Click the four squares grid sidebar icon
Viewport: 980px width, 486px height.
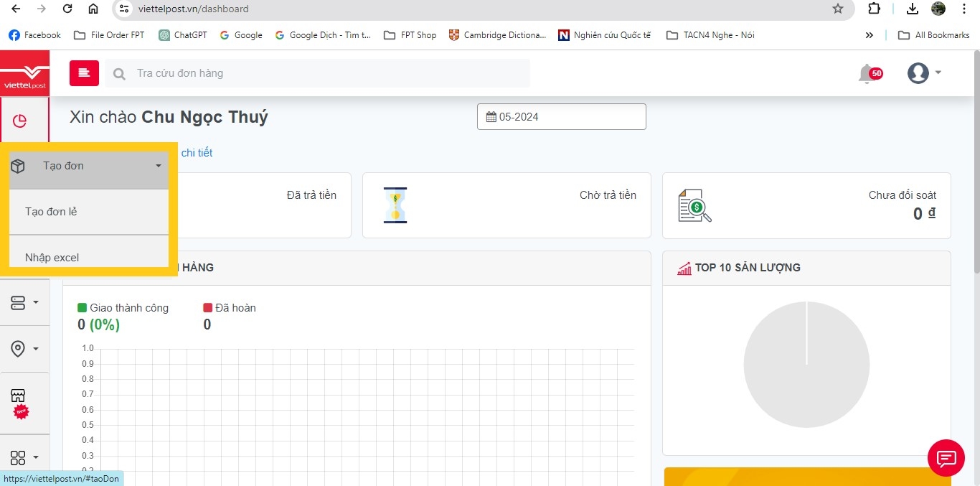tap(18, 458)
